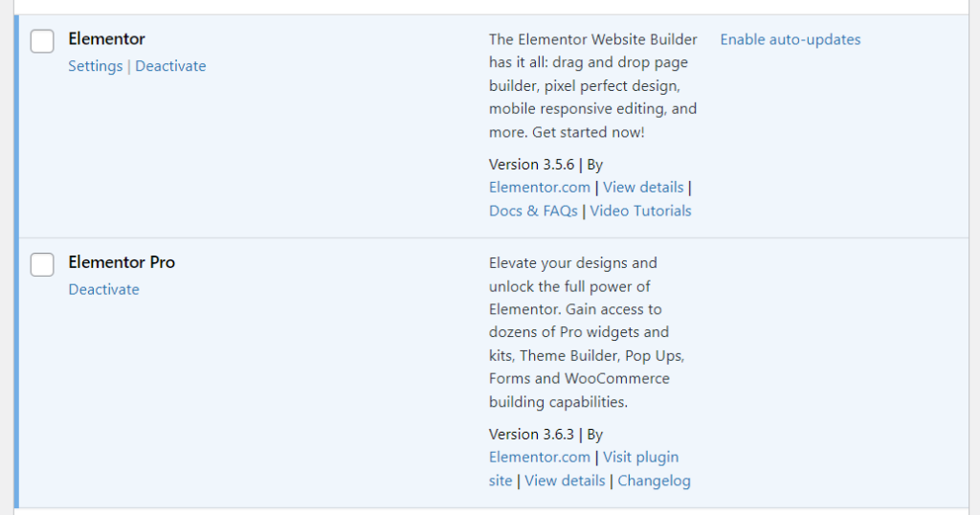Deactivate the Elementor Pro plugin
This screenshot has width=980, height=515.
(103, 289)
